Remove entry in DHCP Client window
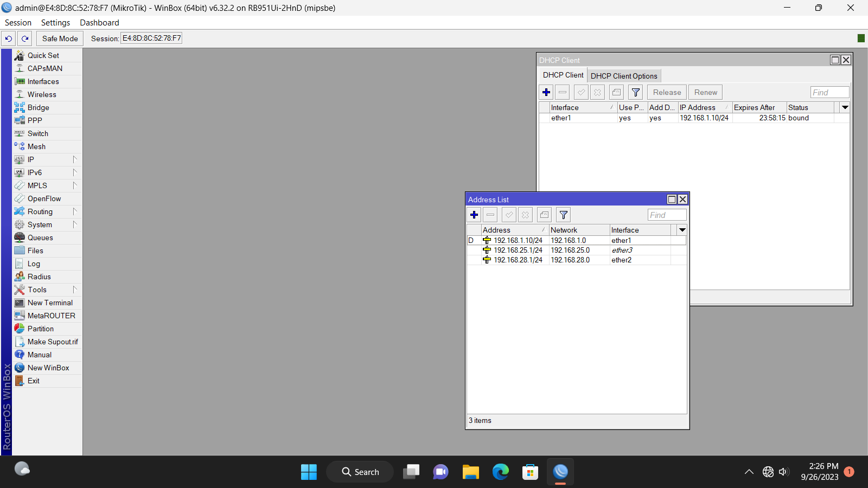The image size is (868, 488). click(563, 92)
